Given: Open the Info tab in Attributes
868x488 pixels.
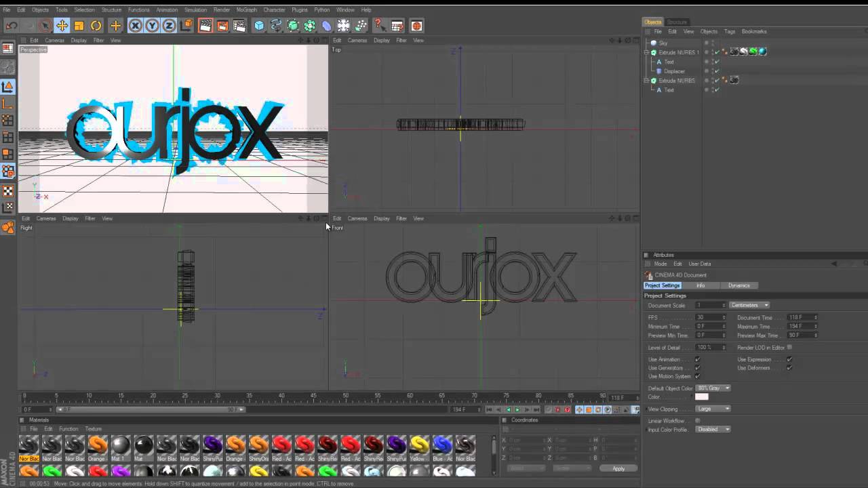Looking at the screenshot, I should 701,285.
